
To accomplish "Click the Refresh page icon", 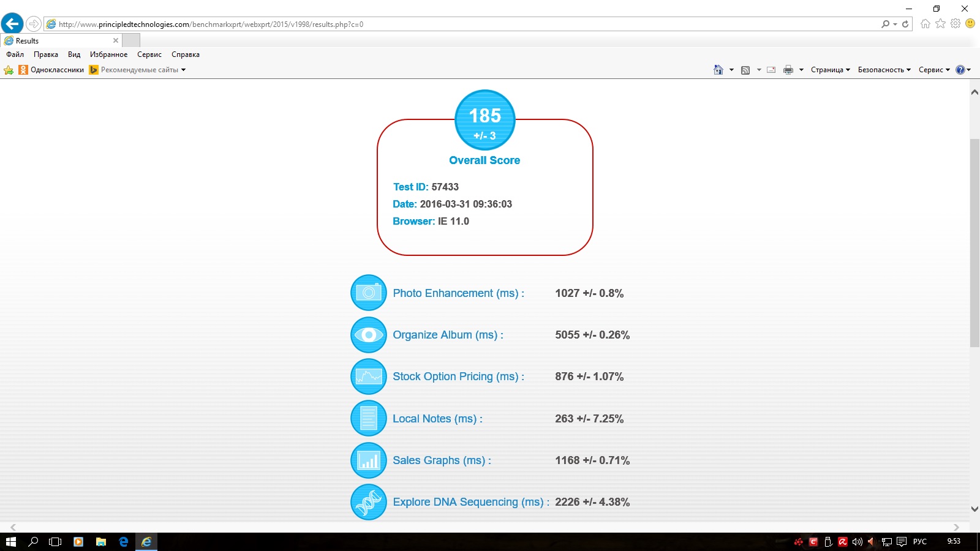I will 905,24.
